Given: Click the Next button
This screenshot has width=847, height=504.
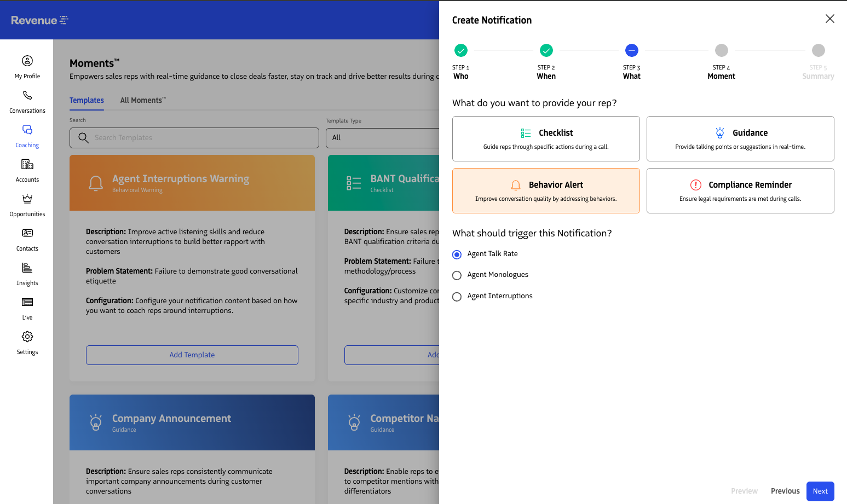Looking at the screenshot, I should (x=820, y=491).
